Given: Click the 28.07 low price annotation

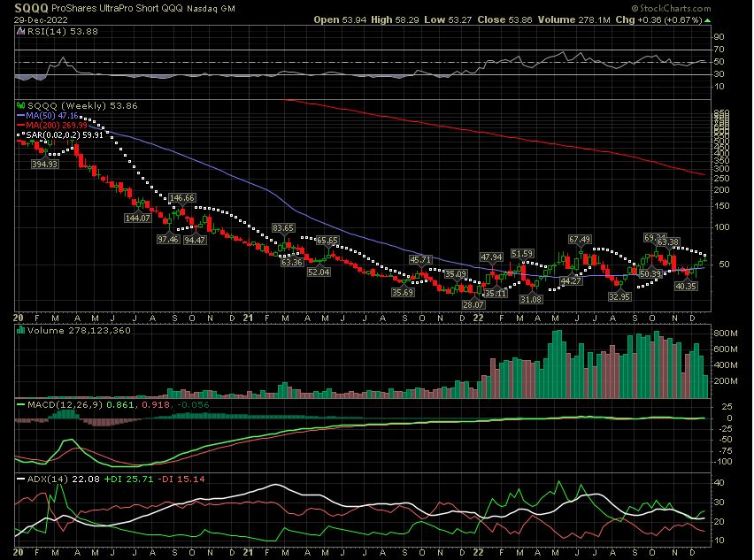Looking at the screenshot, I should (x=473, y=304).
